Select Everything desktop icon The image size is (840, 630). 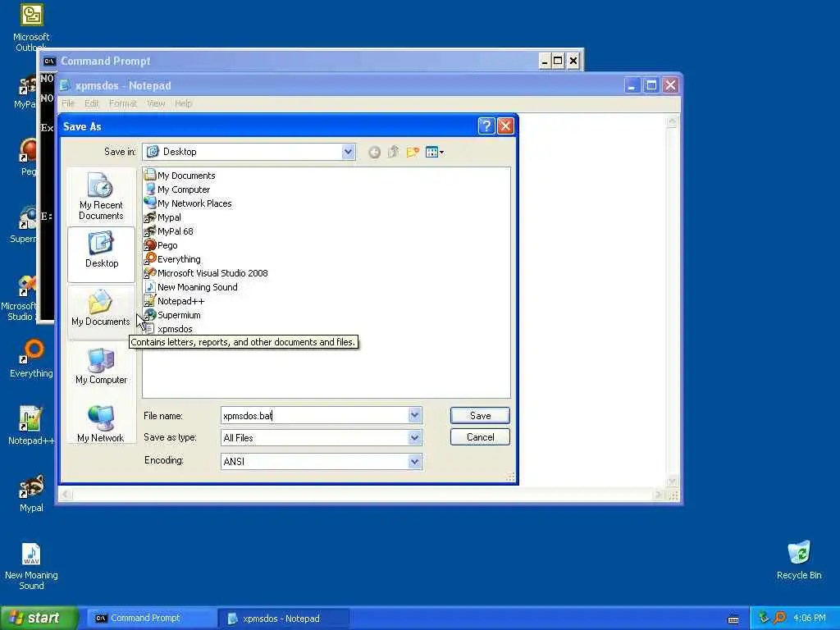[x=31, y=359]
